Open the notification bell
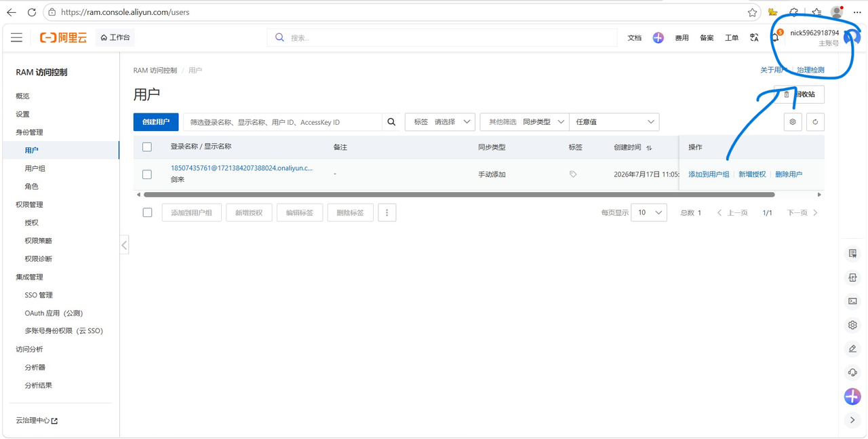868x439 pixels. (x=775, y=38)
